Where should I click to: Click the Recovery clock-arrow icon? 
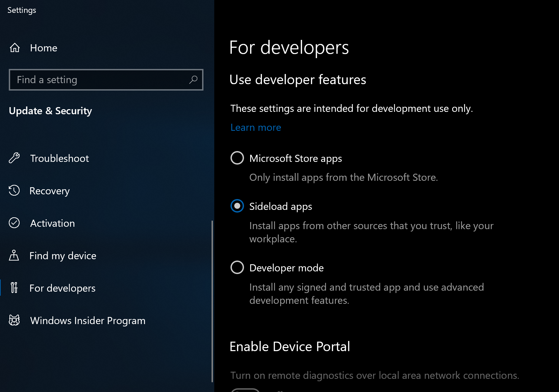(14, 191)
